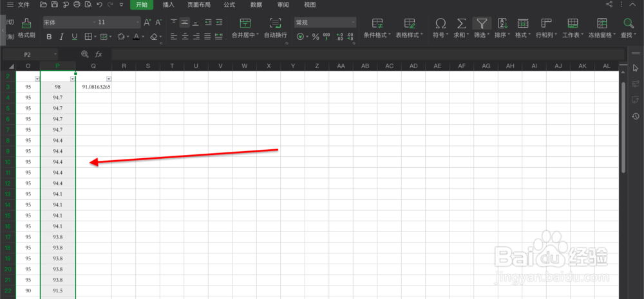Image resolution: width=644 pixels, height=299 pixels.
Task: Click the formula bar input field
Action: tap(368, 54)
